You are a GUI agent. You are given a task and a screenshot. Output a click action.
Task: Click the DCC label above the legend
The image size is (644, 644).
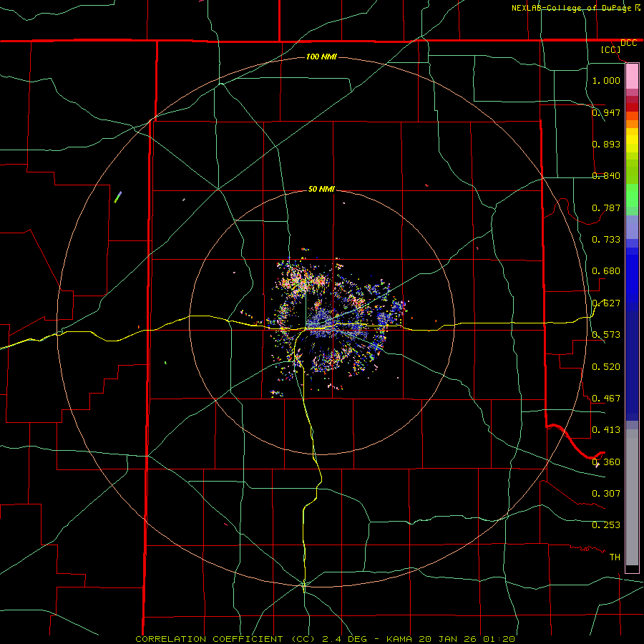(628, 43)
